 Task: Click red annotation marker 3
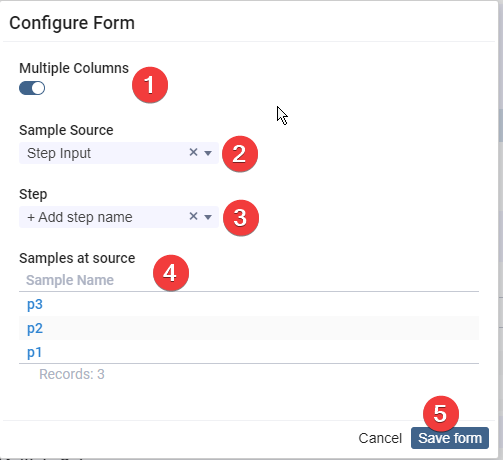point(241,218)
